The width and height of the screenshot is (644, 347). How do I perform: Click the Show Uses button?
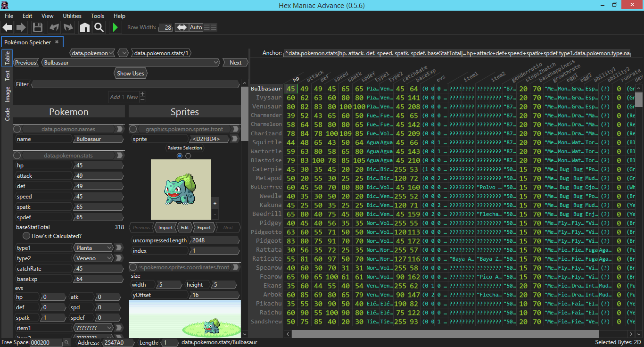tap(131, 74)
